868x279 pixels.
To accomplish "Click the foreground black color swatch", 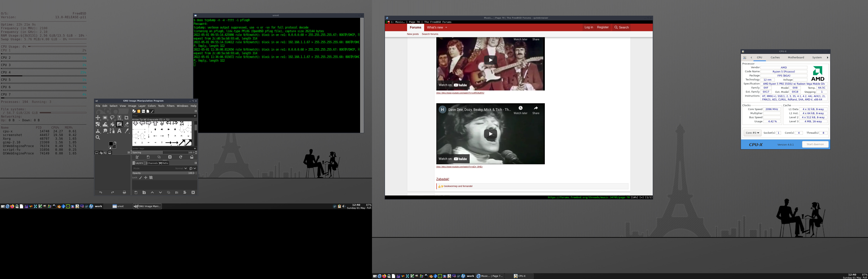I will coord(111,144).
